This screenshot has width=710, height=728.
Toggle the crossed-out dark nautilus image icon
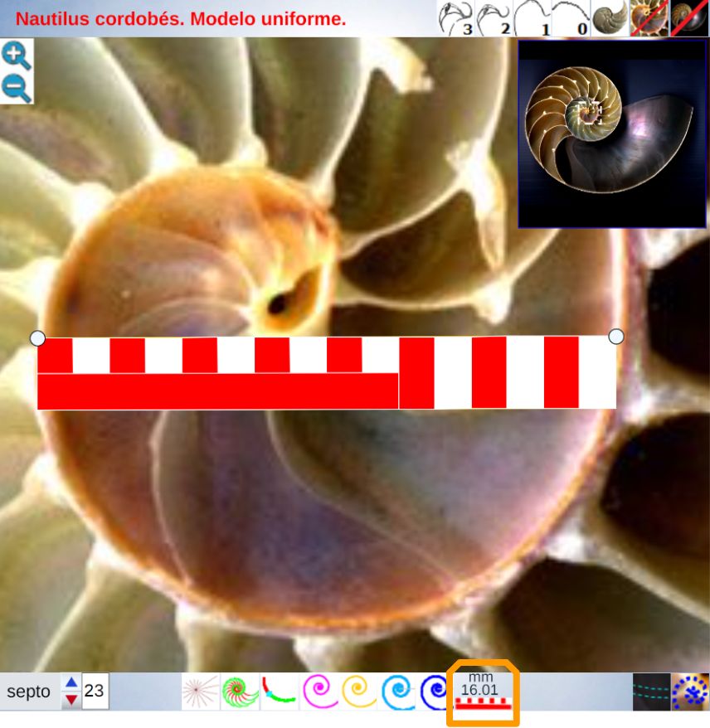click(689, 18)
